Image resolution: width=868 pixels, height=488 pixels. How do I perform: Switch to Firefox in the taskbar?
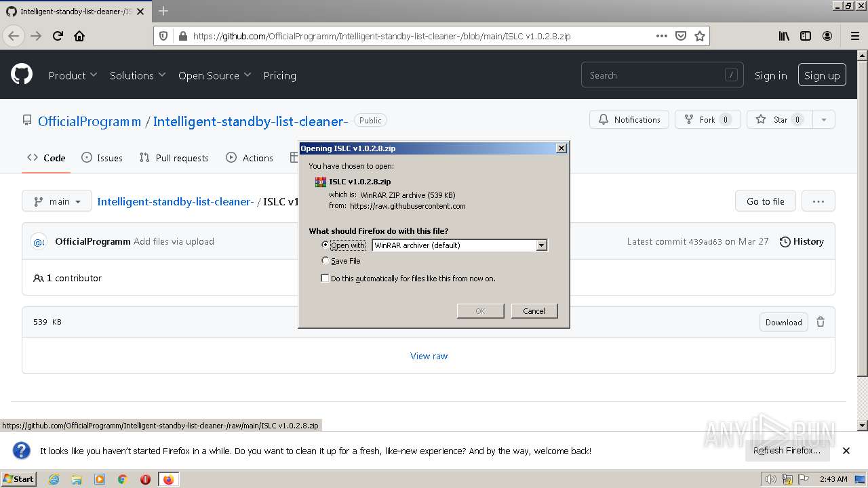(x=168, y=479)
